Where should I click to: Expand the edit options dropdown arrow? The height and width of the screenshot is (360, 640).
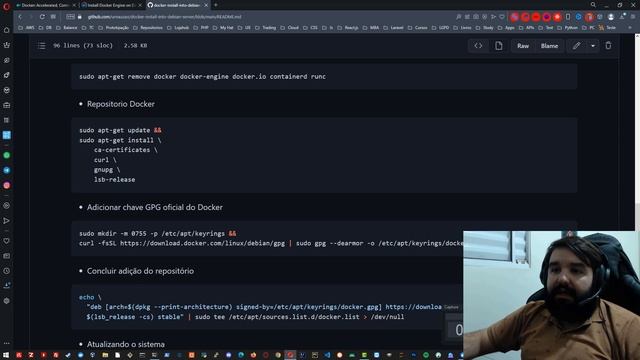coord(593,46)
